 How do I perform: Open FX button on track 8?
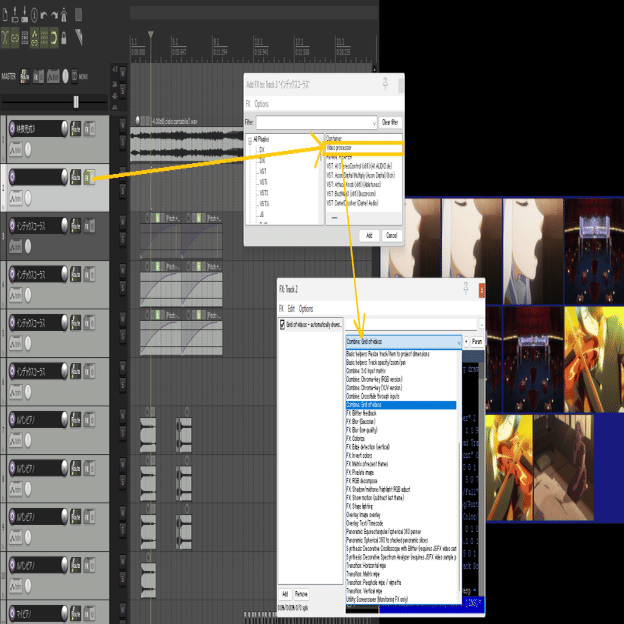[89, 468]
